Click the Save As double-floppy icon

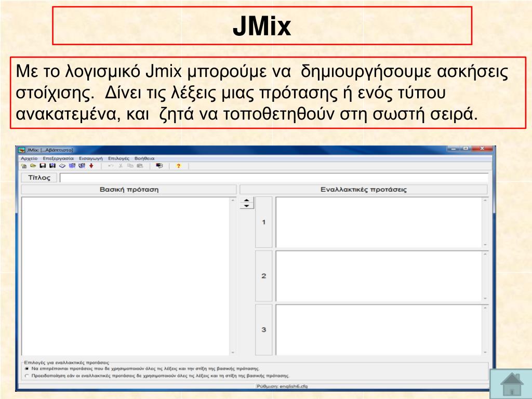pos(52,166)
